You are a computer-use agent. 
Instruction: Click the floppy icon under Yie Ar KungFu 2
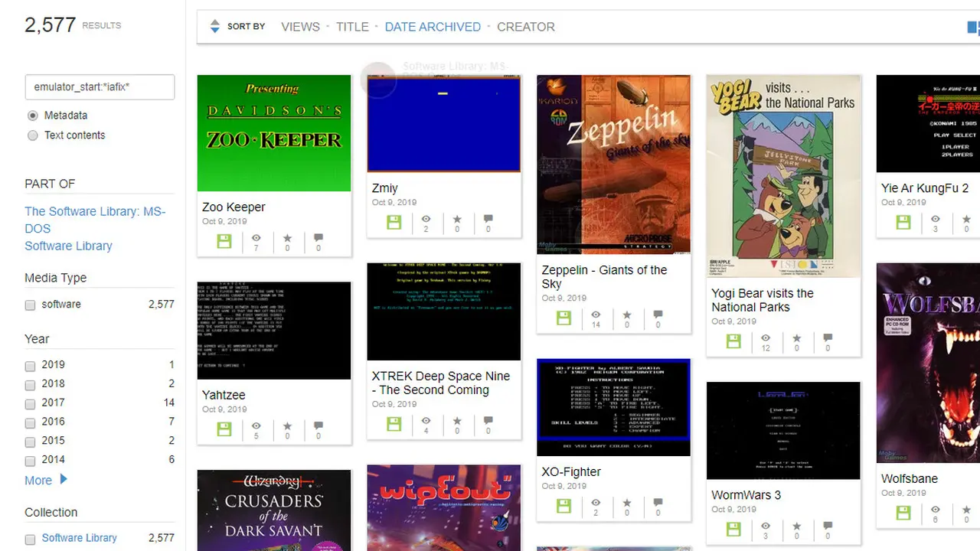pos(904,222)
